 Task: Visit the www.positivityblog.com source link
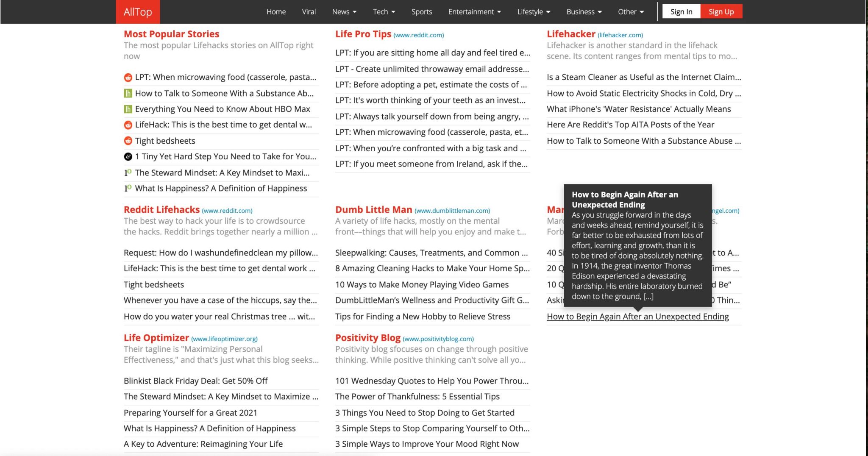(438, 339)
